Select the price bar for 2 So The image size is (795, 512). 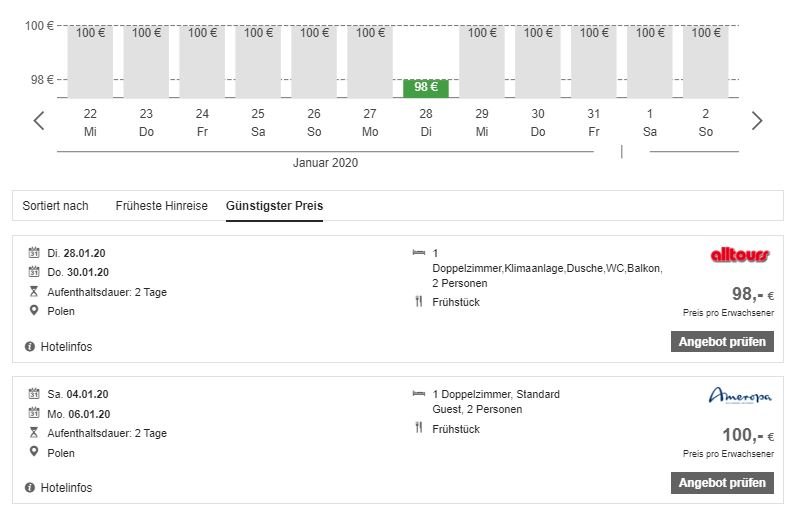pos(706,62)
